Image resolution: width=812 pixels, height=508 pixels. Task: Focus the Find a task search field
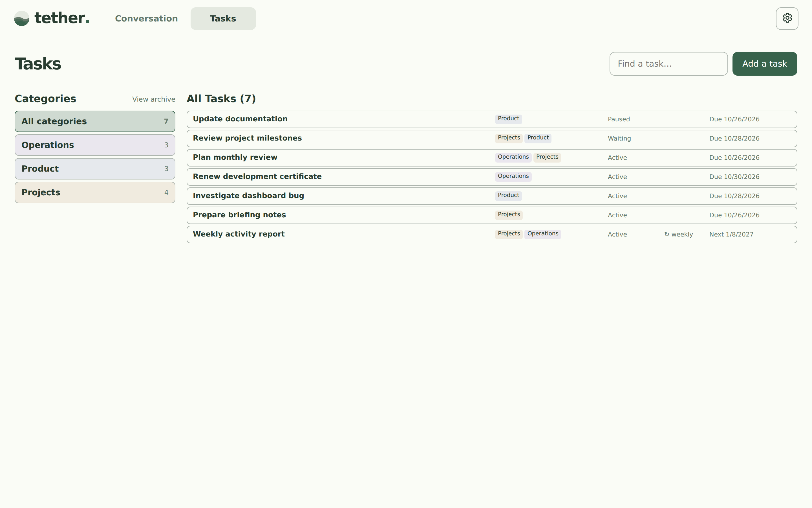[x=668, y=64]
